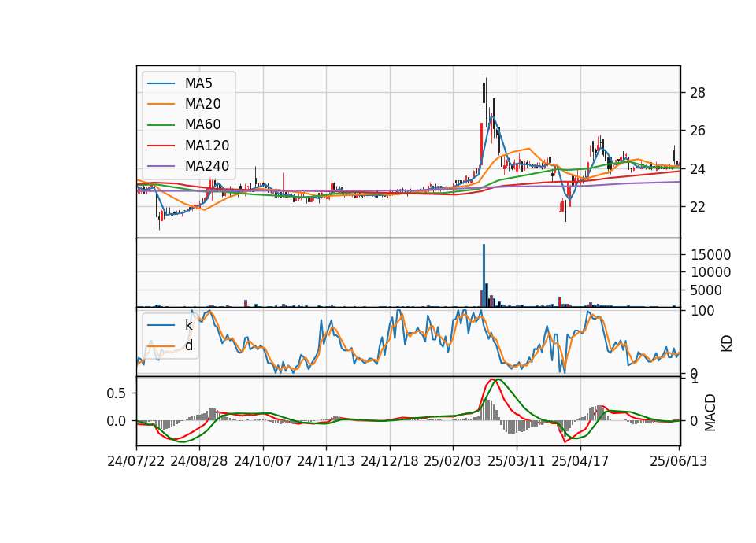Click the 5000 volume axis label
This screenshot has width=756, height=543.
click(706, 290)
